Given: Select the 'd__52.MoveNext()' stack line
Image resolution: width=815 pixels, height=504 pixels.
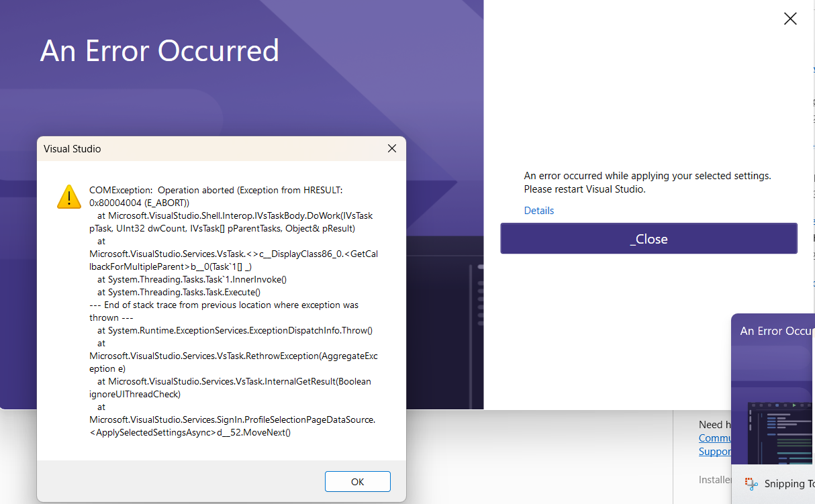Looking at the screenshot, I should [x=190, y=432].
